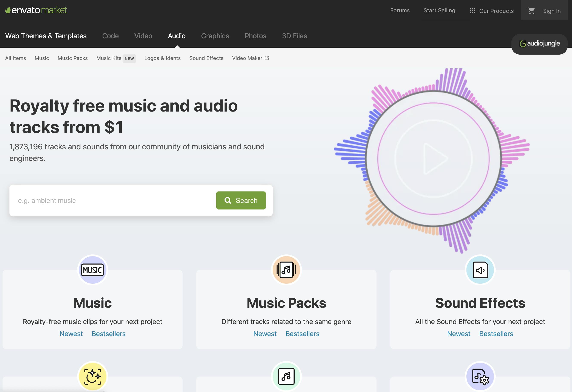Click the file-with-gear icon at bottom right
Viewport: 572px width, 392px height.
click(480, 377)
